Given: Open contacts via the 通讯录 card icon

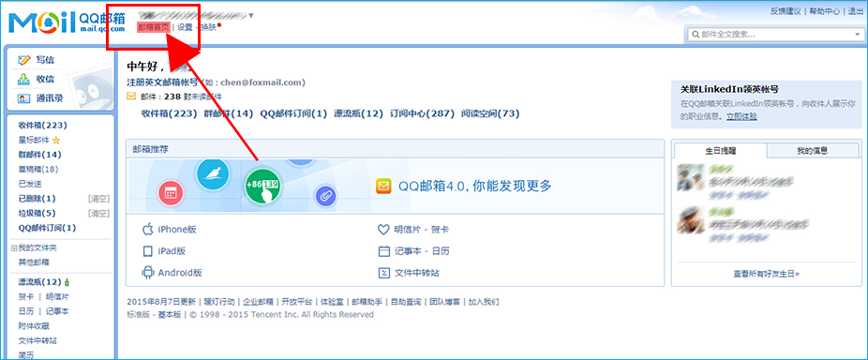Looking at the screenshot, I should tap(23, 98).
